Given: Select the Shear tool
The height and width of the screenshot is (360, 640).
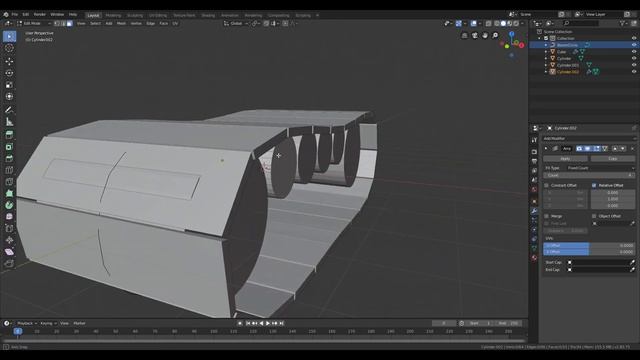Looking at the screenshot, I should pos(9,252).
